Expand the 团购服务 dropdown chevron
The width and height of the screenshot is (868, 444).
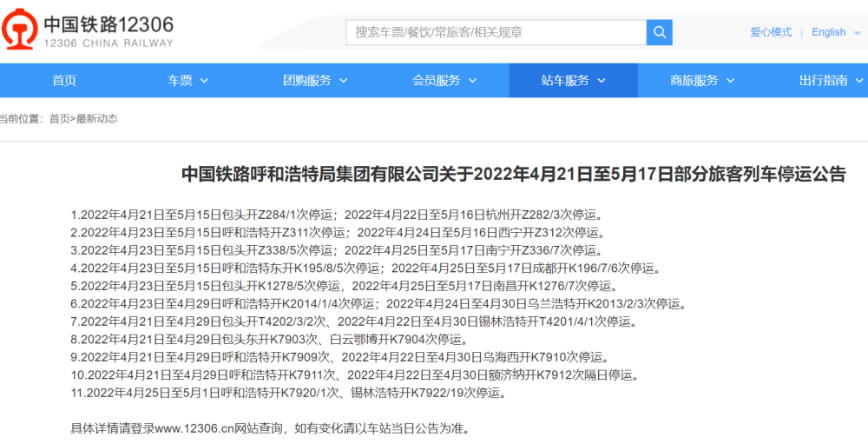(x=343, y=81)
